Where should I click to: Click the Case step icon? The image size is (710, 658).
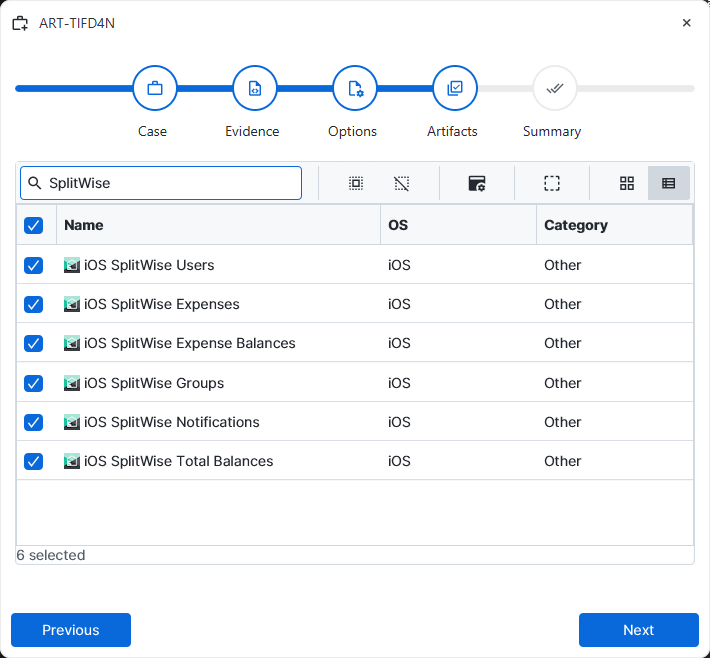click(x=155, y=88)
